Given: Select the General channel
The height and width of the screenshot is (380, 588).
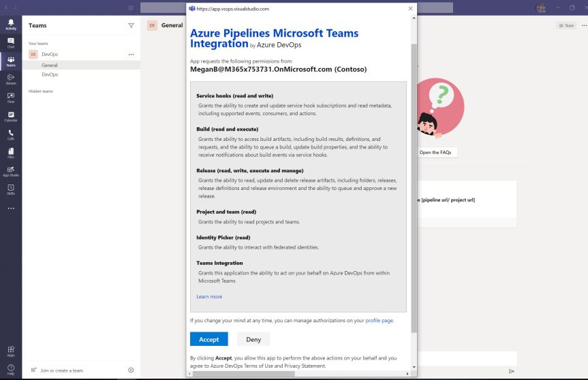Looking at the screenshot, I should [49, 65].
